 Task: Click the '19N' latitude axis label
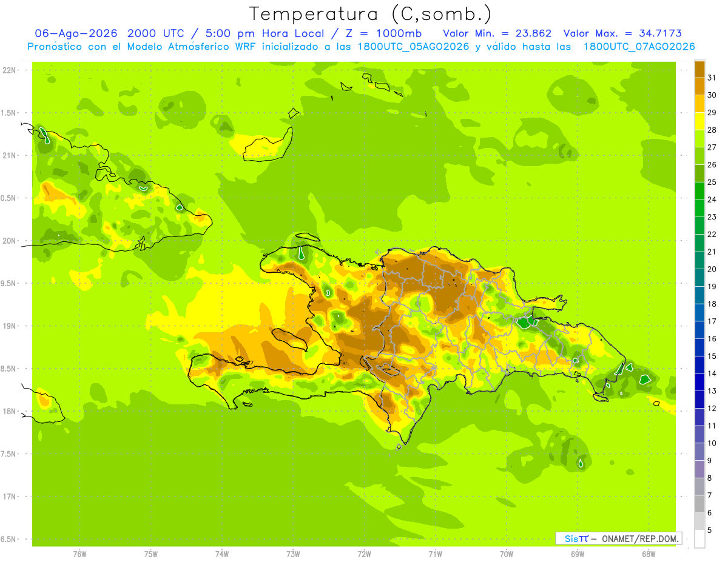pyautogui.click(x=9, y=326)
